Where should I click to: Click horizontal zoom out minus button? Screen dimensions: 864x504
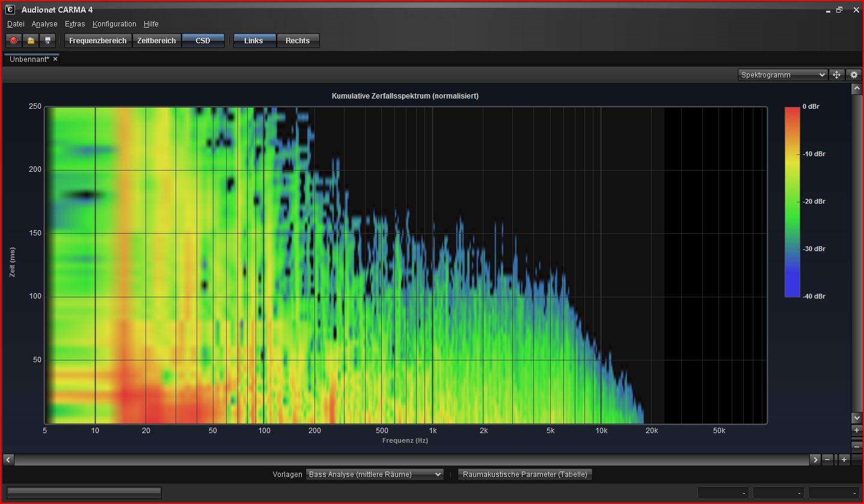coord(828,460)
